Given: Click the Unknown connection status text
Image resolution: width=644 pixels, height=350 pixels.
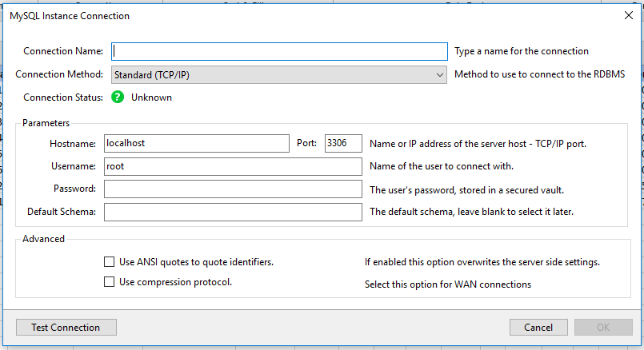Looking at the screenshot, I should click(151, 97).
